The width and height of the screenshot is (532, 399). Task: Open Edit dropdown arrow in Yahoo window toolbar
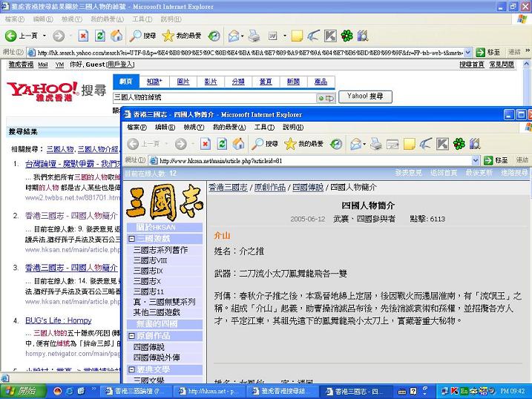[x=285, y=36]
